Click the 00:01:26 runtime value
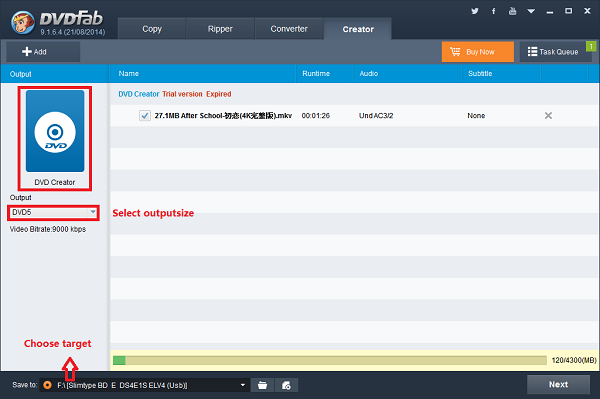 [316, 116]
